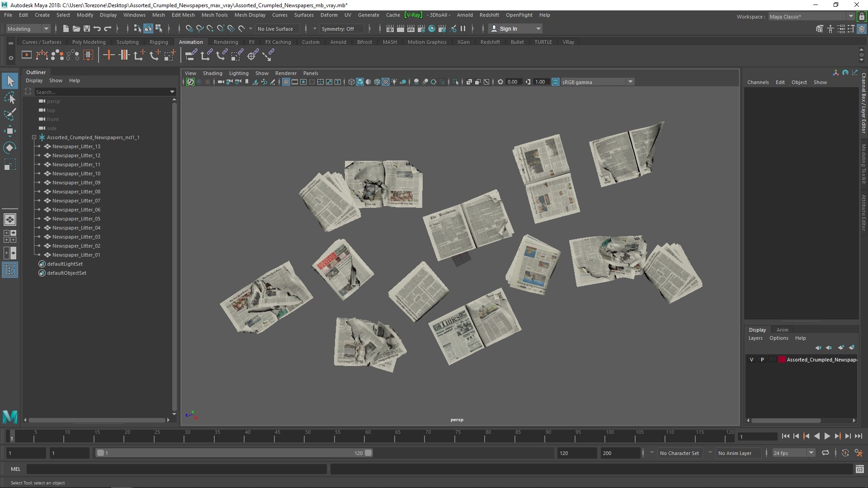
Task: Toggle auto keyframe icon
Action: 845,453
